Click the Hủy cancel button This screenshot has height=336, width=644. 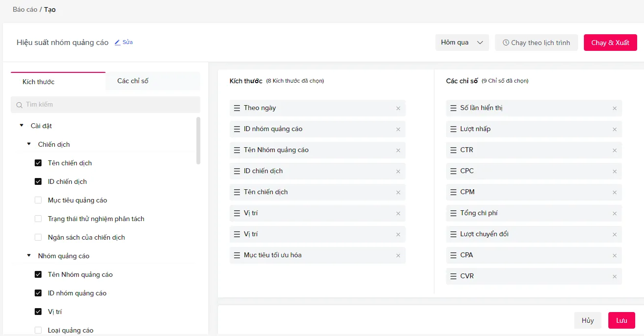coord(588,320)
